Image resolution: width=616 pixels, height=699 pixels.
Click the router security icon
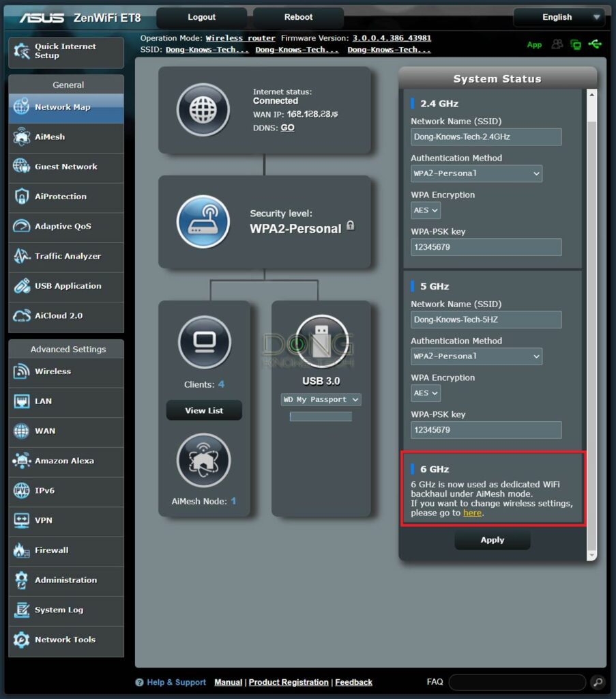203,222
